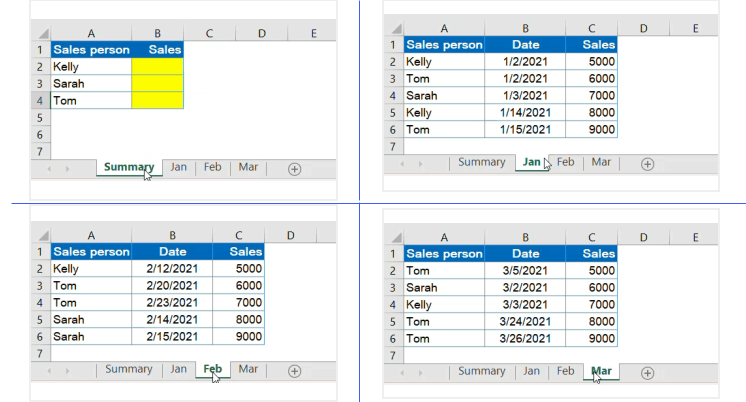Select column B header in Jan window

coord(525,29)
